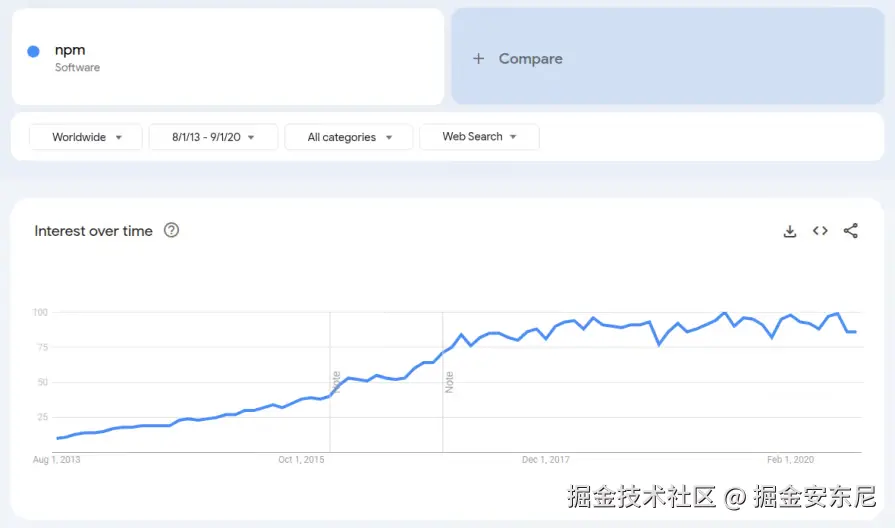895x528 pixels.
Task: Click the Dec 1, 2017 axis label
Action: click(x=546, y=460)
